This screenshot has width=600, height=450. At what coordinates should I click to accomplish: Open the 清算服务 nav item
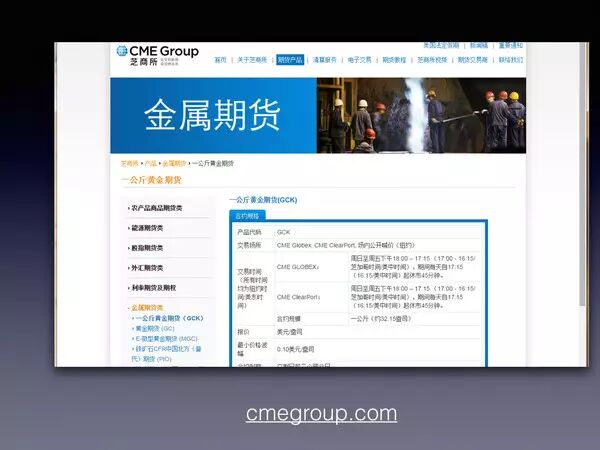[x=324, y=60]
